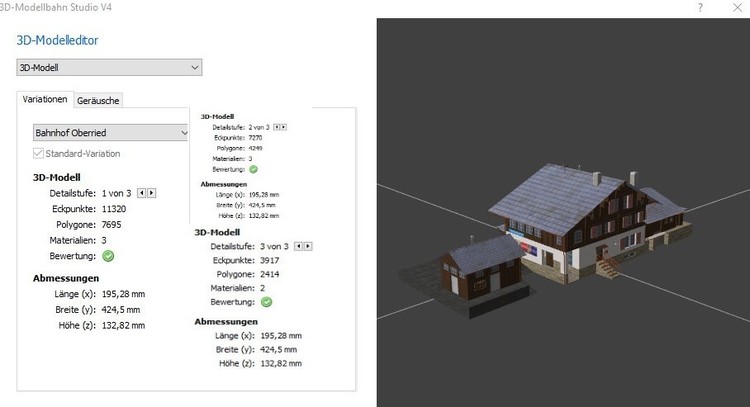Screen dimensions: 750x407
Task: Select Polygone value 2414
Action: [270, 275]
